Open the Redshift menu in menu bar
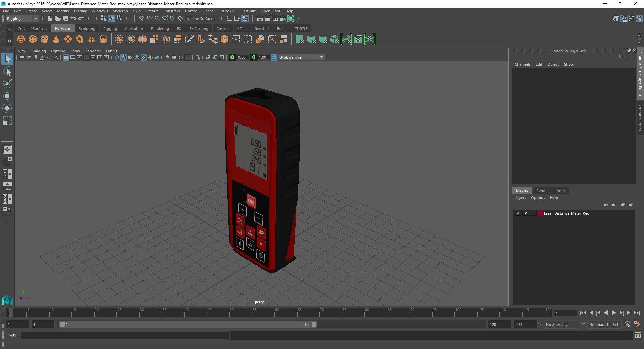The width and height of the screenshot is (644, 349). [x=248, y=11]
